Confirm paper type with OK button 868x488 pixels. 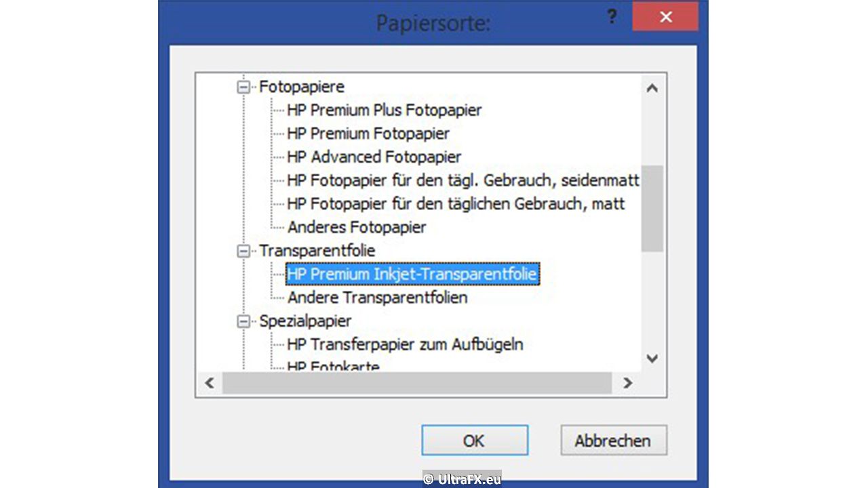coord(475,441)
